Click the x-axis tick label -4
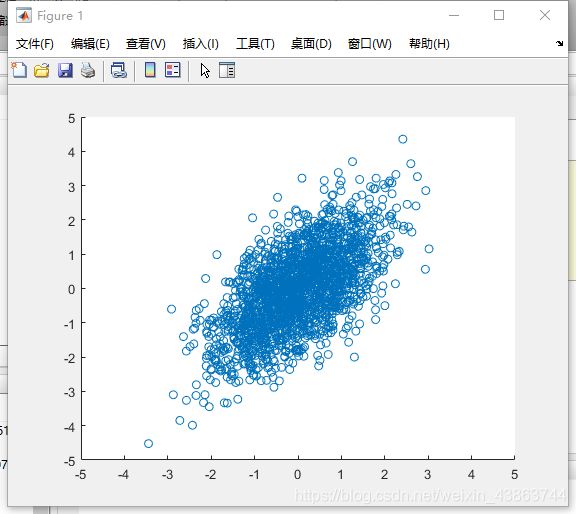This screenshot has height=514, width=576. point(123,475)
